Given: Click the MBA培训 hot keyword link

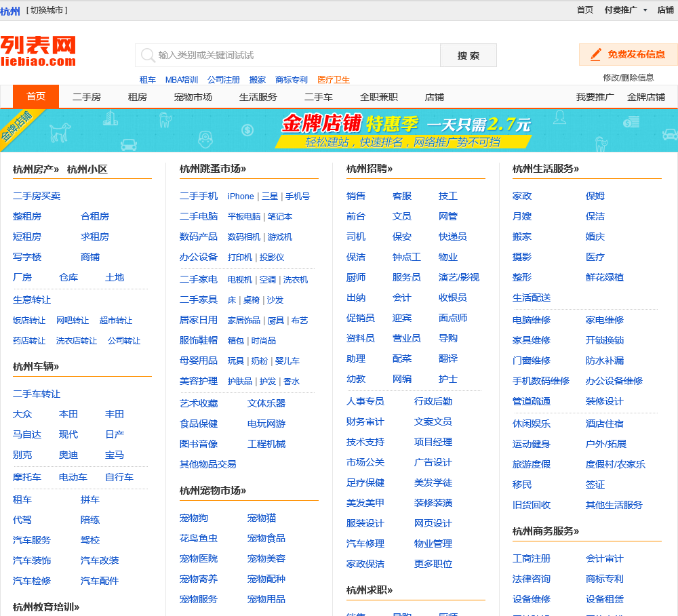Looking at the screenshot, I should (182, 79).
